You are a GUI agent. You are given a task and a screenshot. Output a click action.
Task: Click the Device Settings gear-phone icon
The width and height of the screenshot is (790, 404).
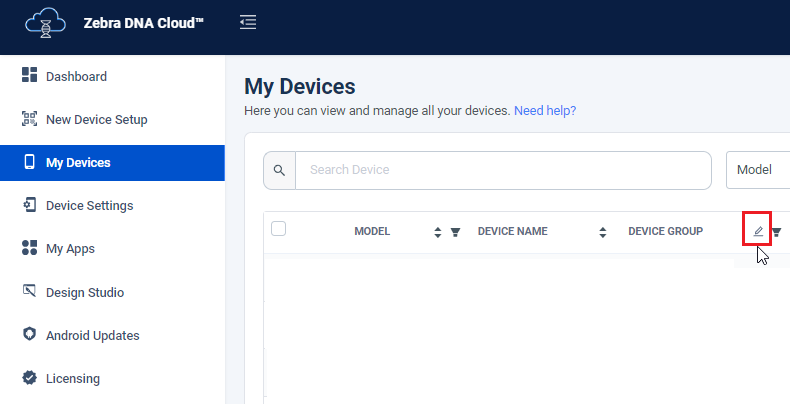29,205
